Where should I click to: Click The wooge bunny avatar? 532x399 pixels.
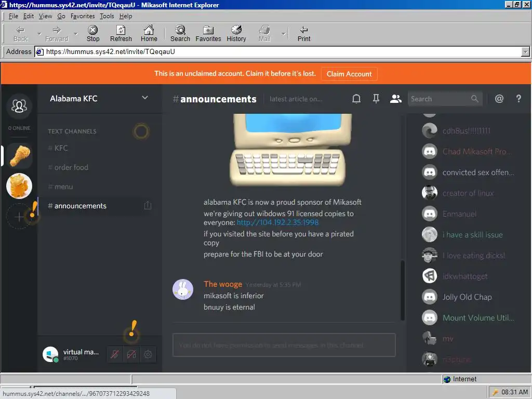(x=183, y=289)
